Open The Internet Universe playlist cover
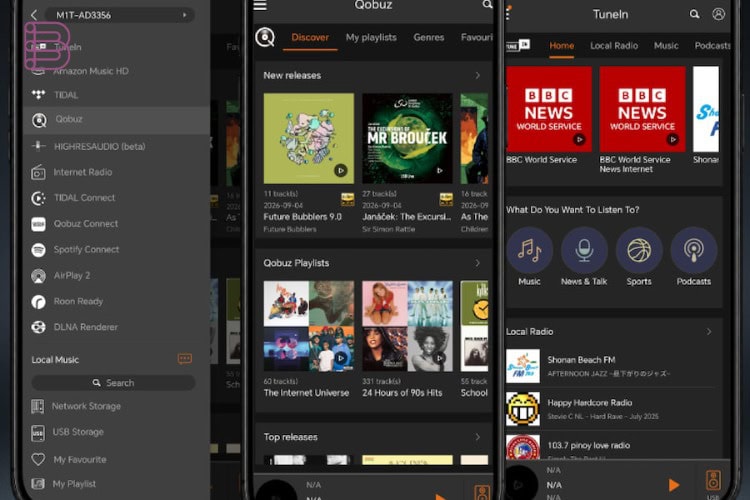 pos(309,326)
